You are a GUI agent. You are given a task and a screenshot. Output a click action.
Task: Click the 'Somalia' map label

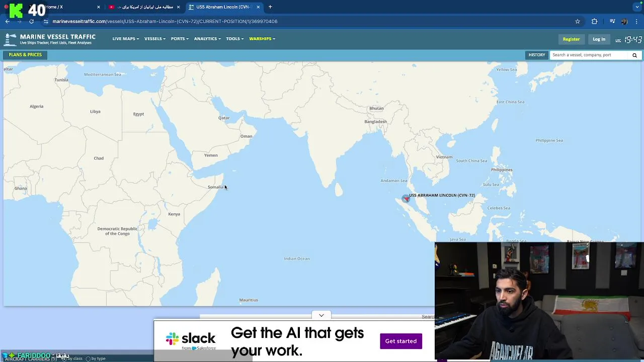point(215,187)
